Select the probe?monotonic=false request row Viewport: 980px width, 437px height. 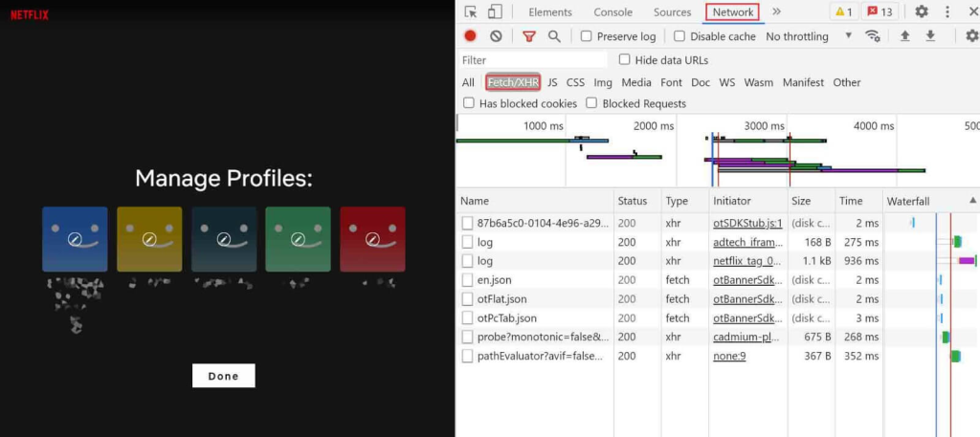718,338
